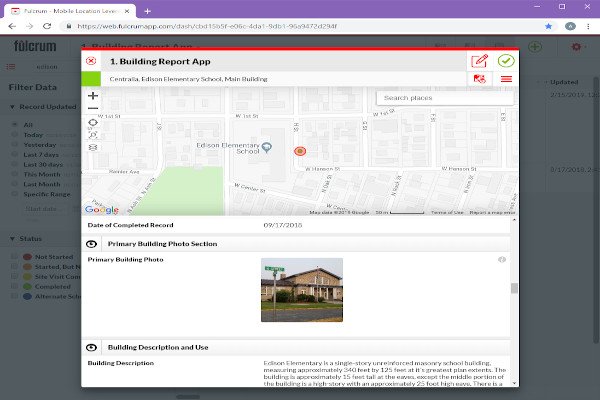Click in the Search places field
Viewport: 600px width, 400px height.
(x=445, y=98)
